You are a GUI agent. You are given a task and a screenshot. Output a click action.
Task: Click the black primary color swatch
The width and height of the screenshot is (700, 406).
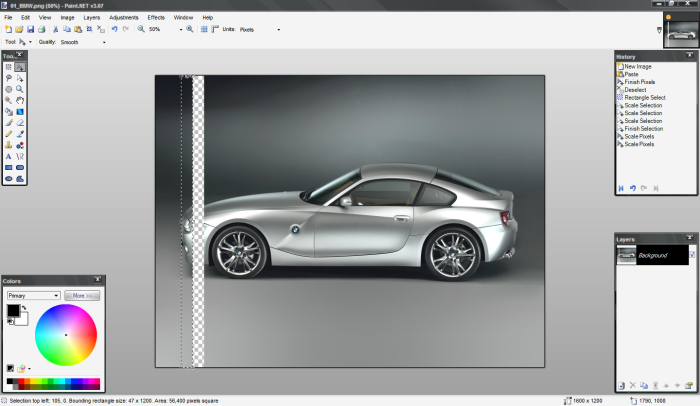pyautogui.click(x=13, y=311)
